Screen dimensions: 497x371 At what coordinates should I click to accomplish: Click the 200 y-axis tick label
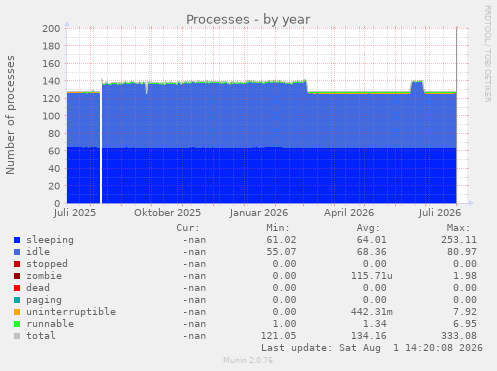coord(51,29)
